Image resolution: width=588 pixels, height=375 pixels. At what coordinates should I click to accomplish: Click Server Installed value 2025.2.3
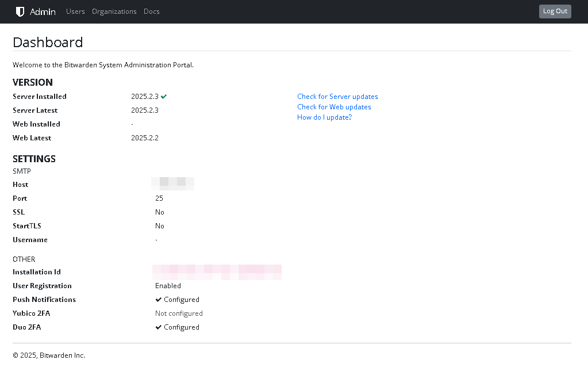click(x=145, y=97)
